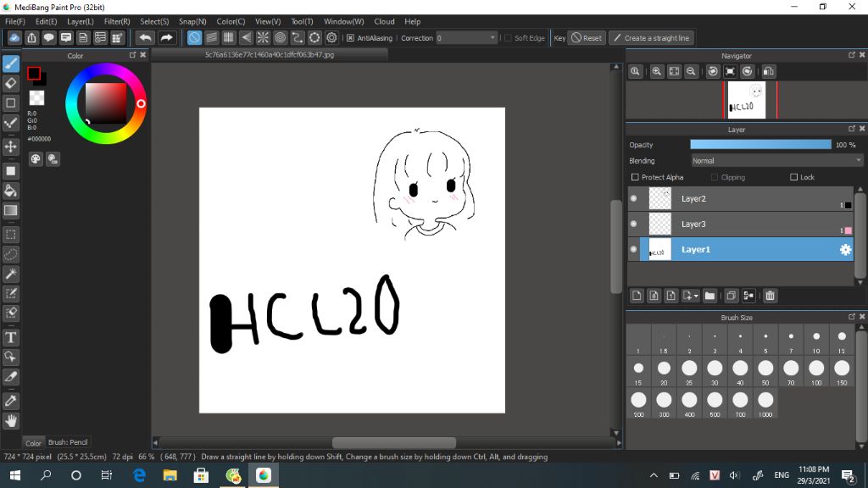
Task: Open the taskbar notification center
Action: pos(848,475)
